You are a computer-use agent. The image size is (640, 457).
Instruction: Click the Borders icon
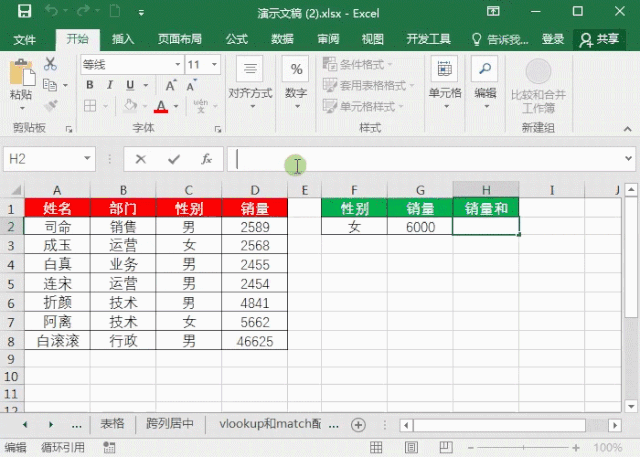[x=90, y=106]
